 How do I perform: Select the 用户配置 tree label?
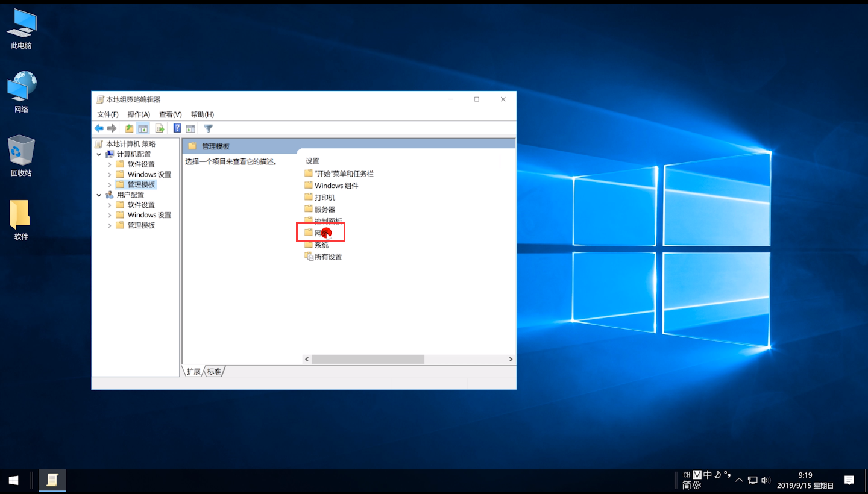coord(130,195)
